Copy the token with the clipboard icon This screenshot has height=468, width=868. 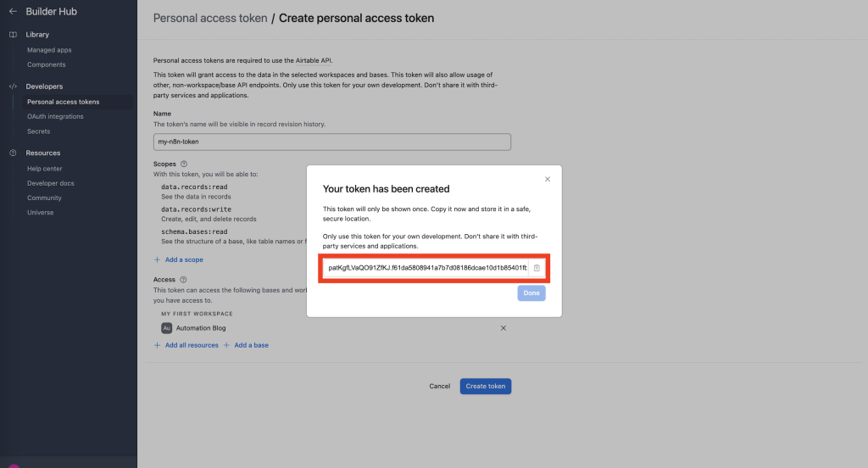(x=537, y=268)
